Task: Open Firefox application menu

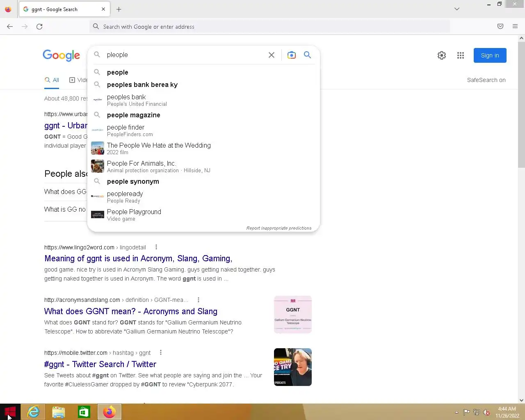Action: [x=515, y=26]
